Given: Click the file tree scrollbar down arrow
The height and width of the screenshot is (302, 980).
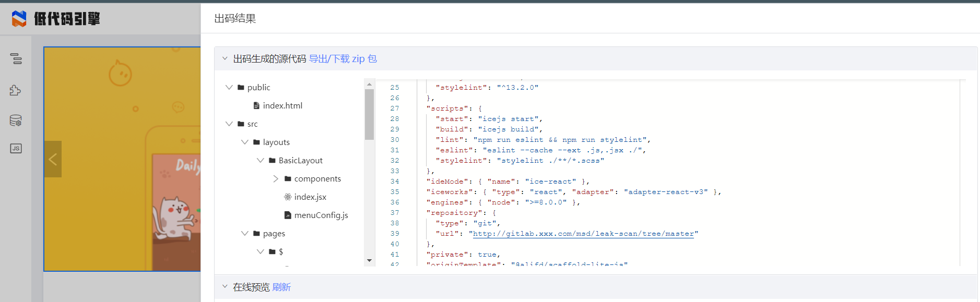Looking at the screenshot, I should 369,260.
